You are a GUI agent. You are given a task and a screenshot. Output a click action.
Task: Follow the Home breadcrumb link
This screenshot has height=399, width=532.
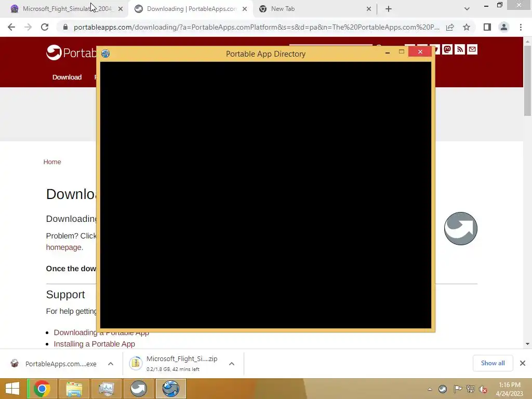click(52, 162)
